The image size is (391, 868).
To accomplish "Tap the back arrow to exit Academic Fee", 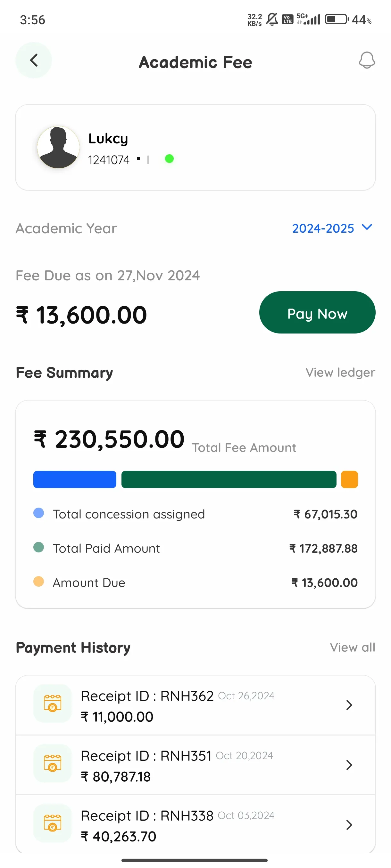I will pos(33,60).
